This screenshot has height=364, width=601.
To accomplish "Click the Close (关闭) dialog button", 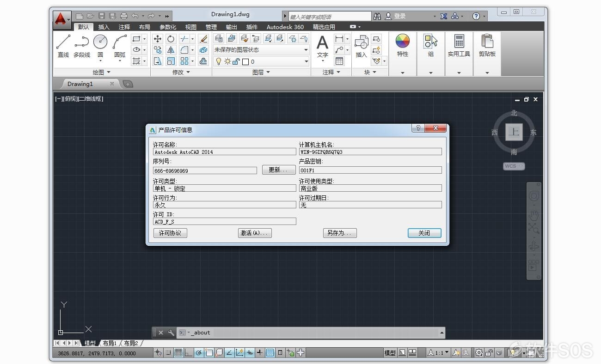I will (424, 233).
